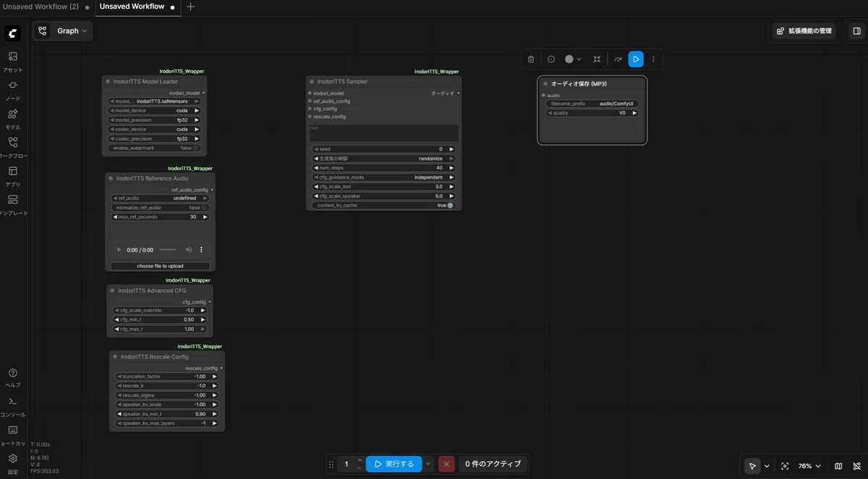This screenshot has width=868, height=479.
Task: Activate the select cursor mode tool
Action: 753,466
